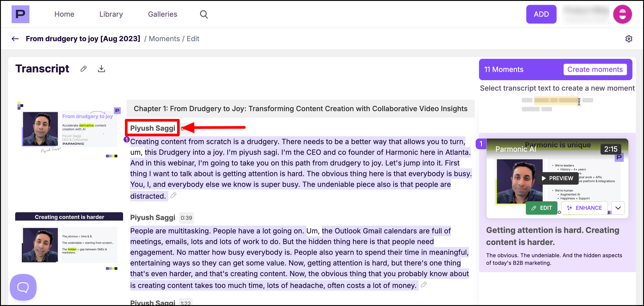644x306 pixels.
Task: Open the Home menu item
Action: pyautogui.click(x=64, y=14)
